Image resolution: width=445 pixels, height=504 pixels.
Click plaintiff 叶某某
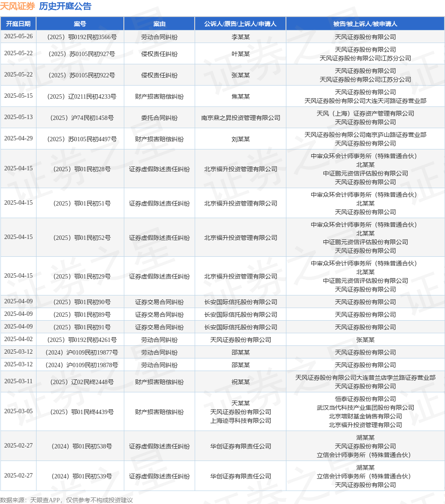[240, 54]
